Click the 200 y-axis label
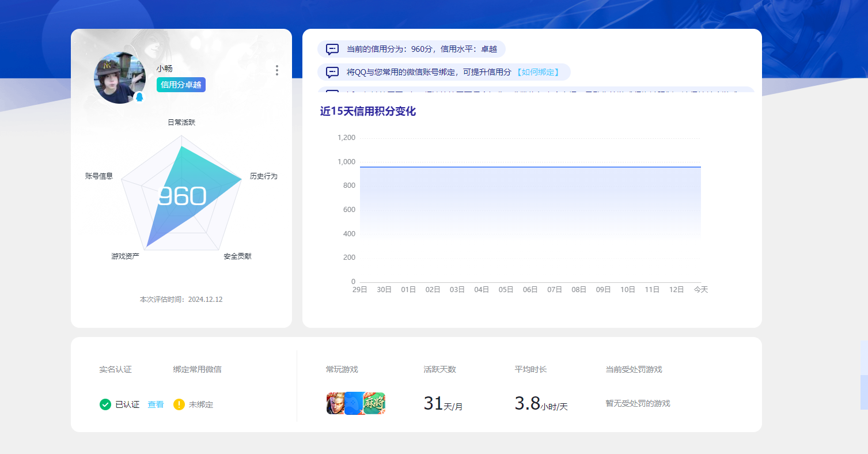The height and width of the screenshot is (454, 868). (x=349, y=258)
